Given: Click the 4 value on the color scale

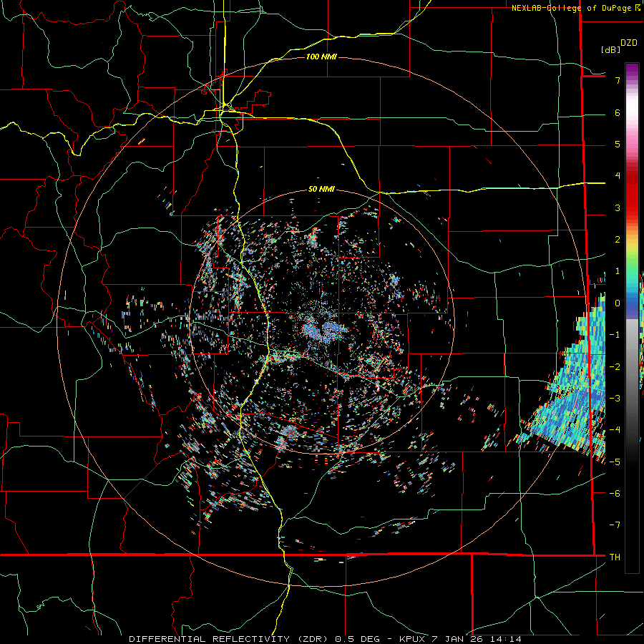Looking at the screenshot, I should (618, 176).
